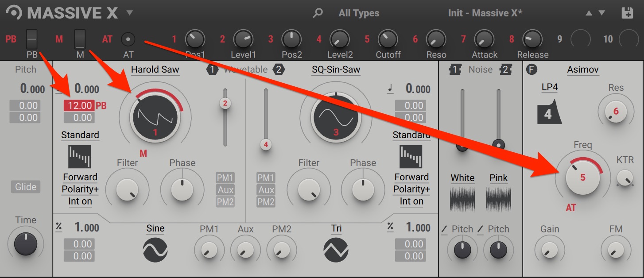Click the LP4 filter slope icon
Screen dimensions: 644x278
point(549,112)
